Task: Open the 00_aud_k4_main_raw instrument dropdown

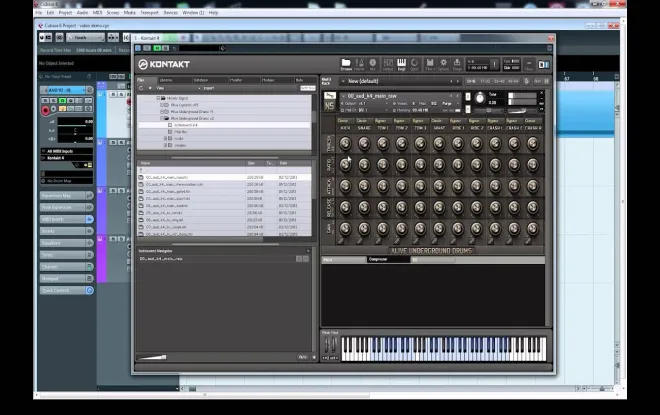Action: (400, 96)
